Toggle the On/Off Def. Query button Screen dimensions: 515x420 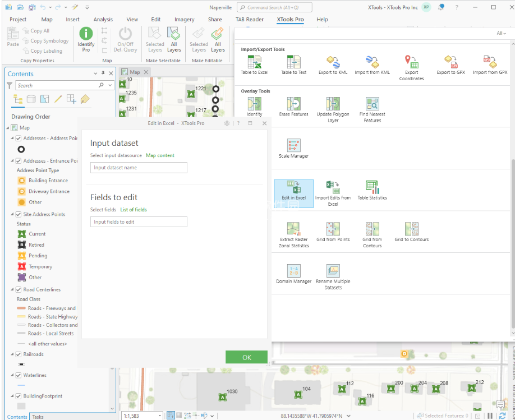tap(125, 39)
